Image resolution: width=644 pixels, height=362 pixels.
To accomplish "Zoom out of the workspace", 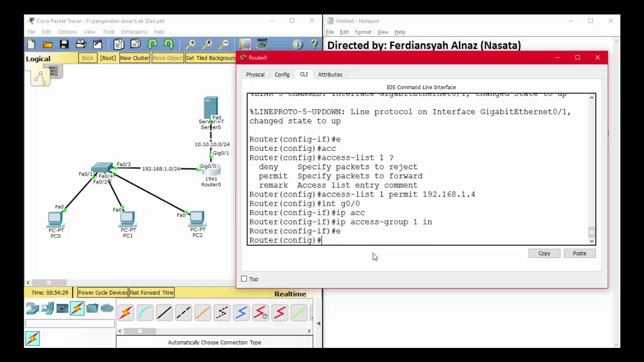I will [x=224, y=45].
